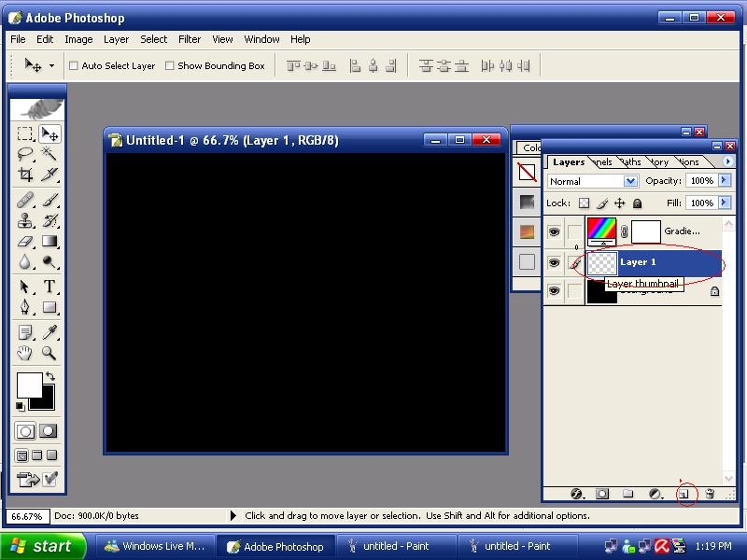Click the Gradient layer rainbow thumbnail
Image resolution: width=747 pixels, height=560 pixels.
(x=601, y=230)
